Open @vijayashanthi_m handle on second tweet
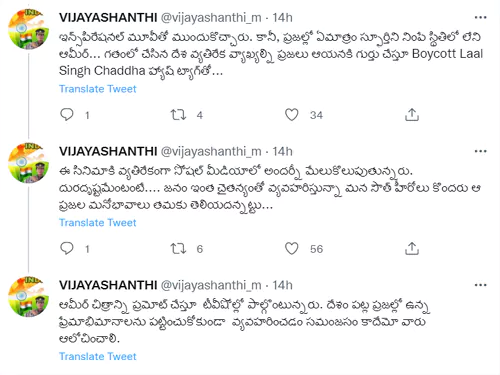This screenshot has height=375, width=500. click(211, 152)
